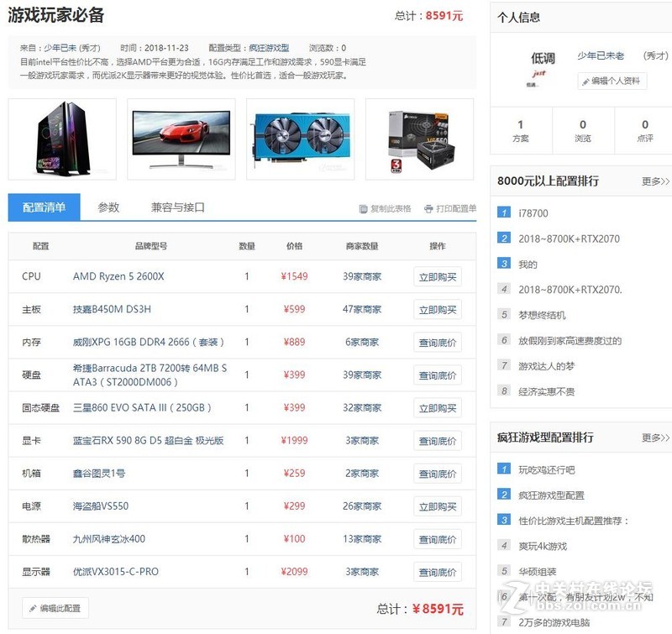672x634 pixels.
Task: Click 立即购买 for 海盗船VS550 power supply
Action: 438,506
